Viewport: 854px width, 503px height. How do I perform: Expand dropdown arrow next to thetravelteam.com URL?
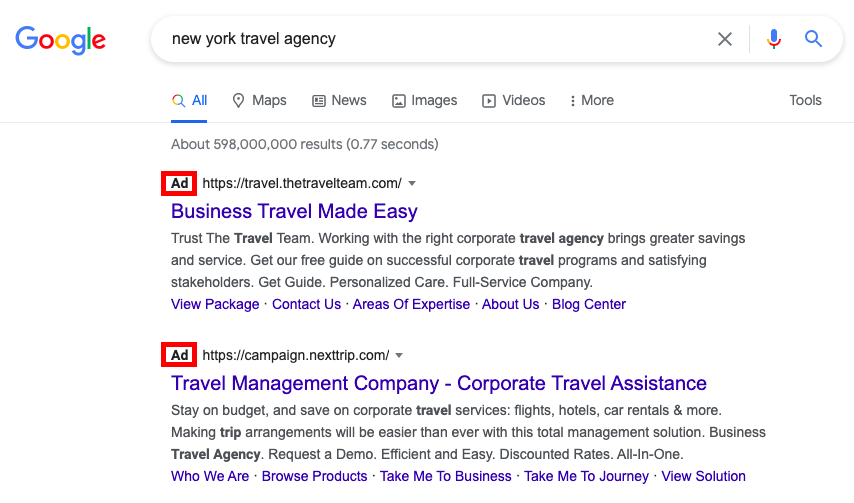[412, 183]
